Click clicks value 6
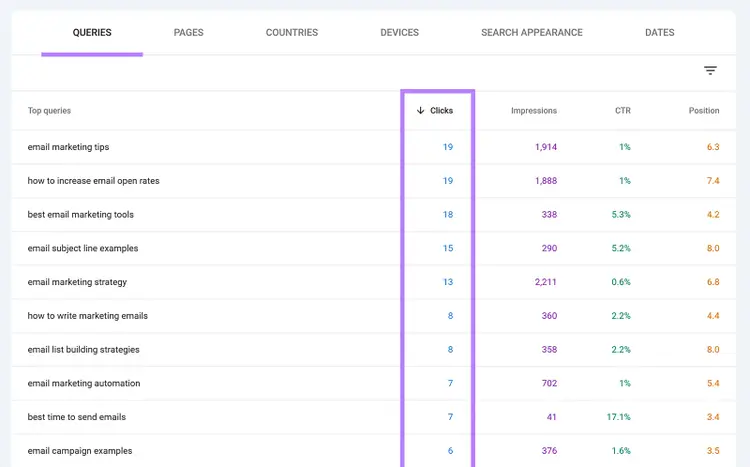 pos(450,451)
